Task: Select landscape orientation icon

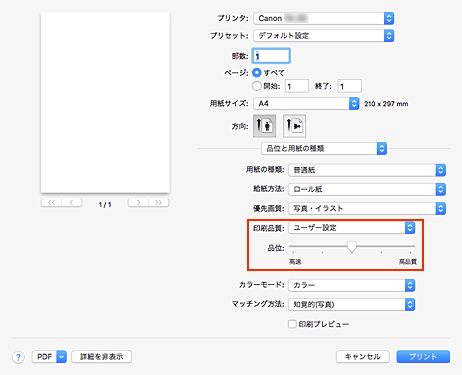Action: pos(294,126)
